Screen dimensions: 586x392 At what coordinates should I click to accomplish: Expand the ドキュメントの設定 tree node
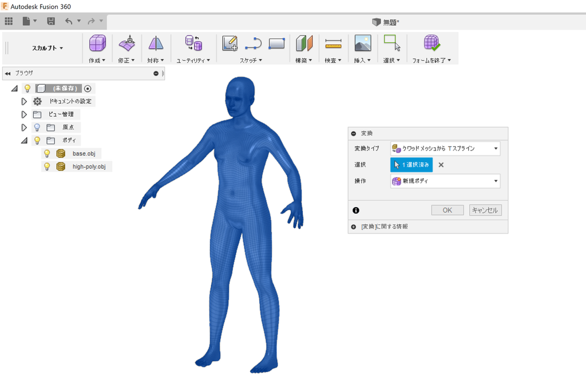(24, 101)
